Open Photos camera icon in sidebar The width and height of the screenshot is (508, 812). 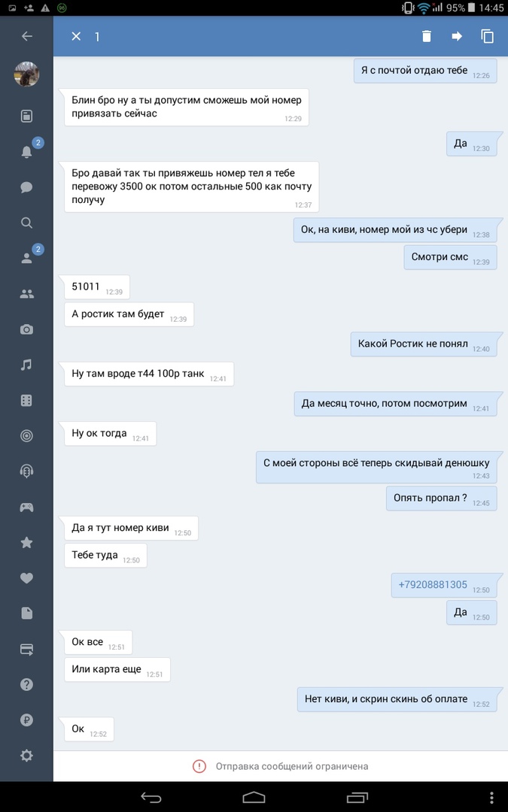tap(26, 329)
